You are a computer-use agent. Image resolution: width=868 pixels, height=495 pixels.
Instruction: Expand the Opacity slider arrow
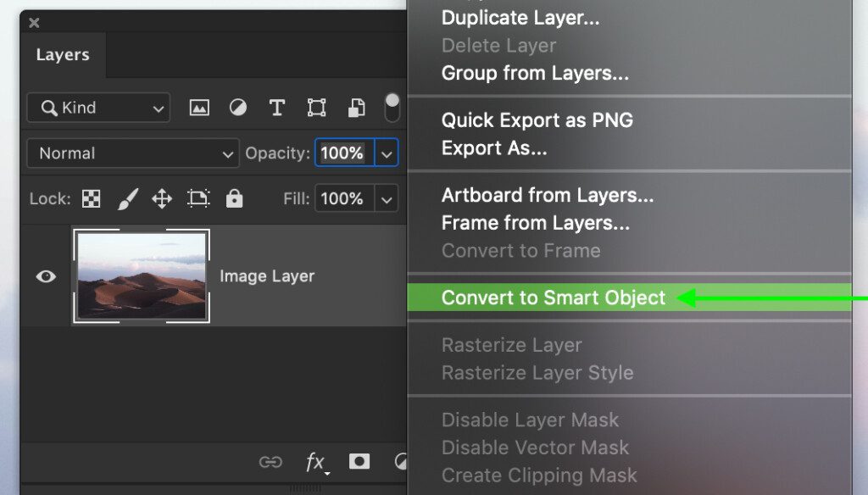pyautogui.click(x=387, y=153)
